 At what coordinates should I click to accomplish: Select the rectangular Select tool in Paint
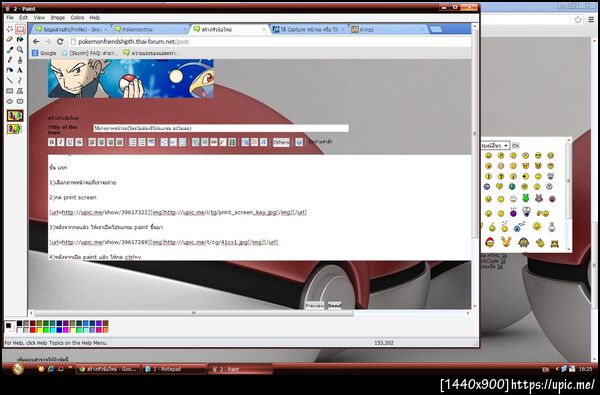20,29
